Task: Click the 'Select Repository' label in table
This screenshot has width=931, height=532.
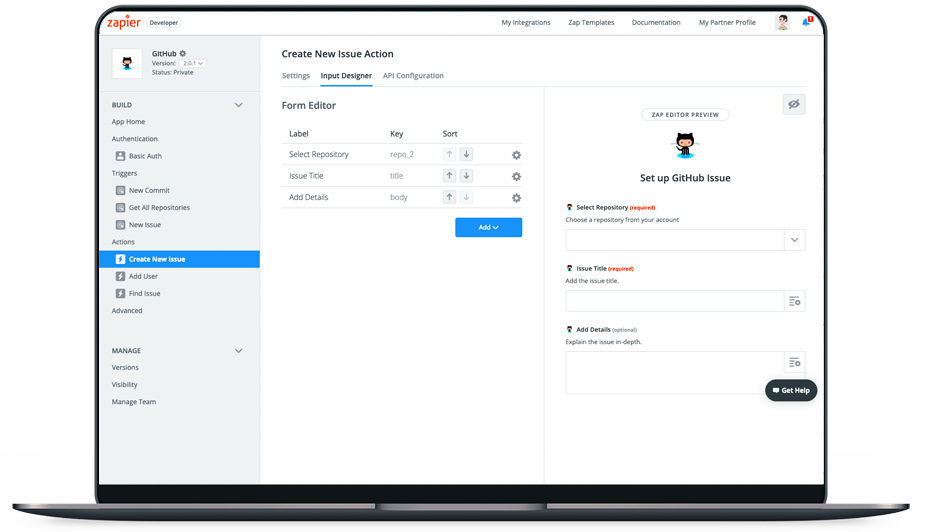Action: [x=319, y=154]
